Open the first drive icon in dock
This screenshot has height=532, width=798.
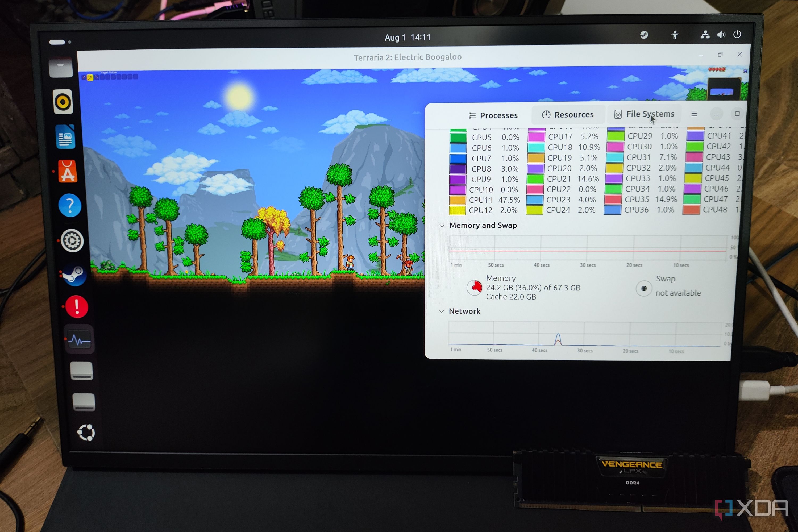[x=81, y=371]
